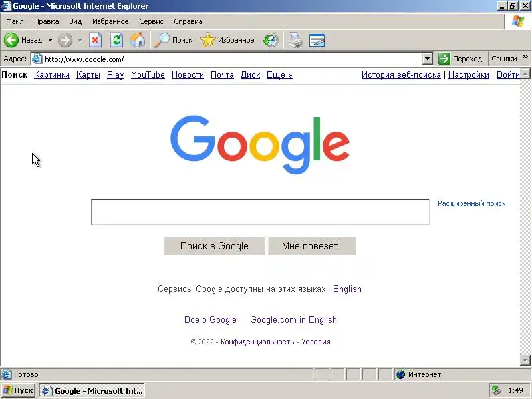Screen dimensions: 532x399
Task: Click the Войти sign-in link
Action: coord(508,75)
